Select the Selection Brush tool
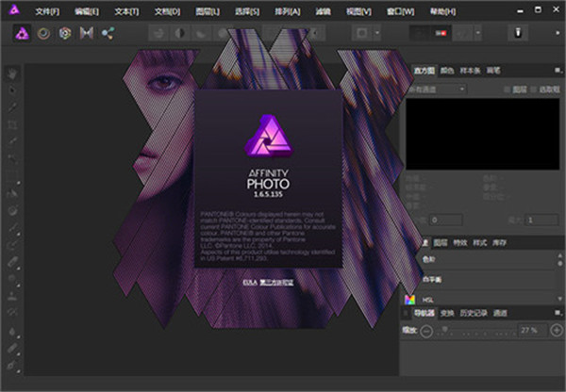Image resolution: width=566 pixels, height=392 pixels. point(12,141)
